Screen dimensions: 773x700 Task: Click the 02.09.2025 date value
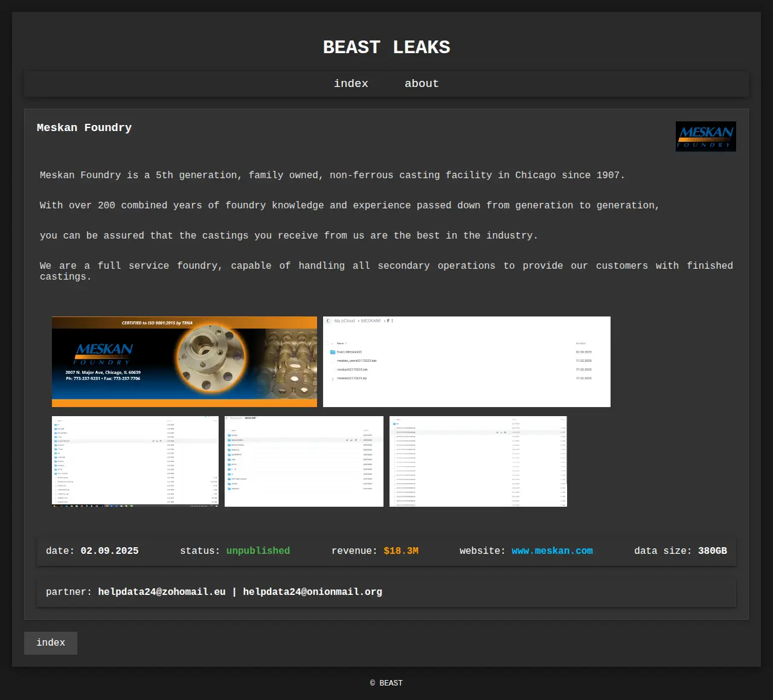coord(109,551)
